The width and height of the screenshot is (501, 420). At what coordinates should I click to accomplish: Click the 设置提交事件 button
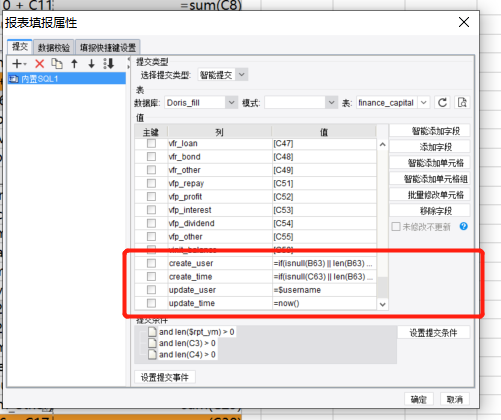165,377
